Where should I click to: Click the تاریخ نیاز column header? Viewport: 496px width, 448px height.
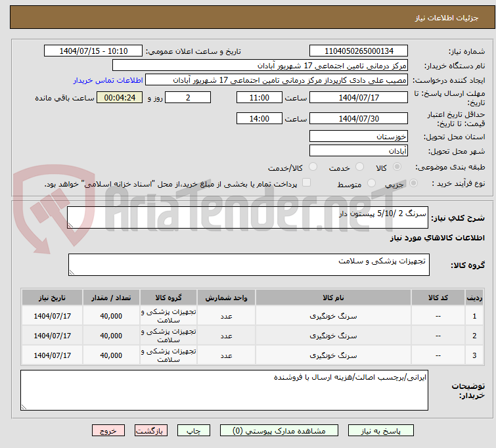click(x=52, y=298)
